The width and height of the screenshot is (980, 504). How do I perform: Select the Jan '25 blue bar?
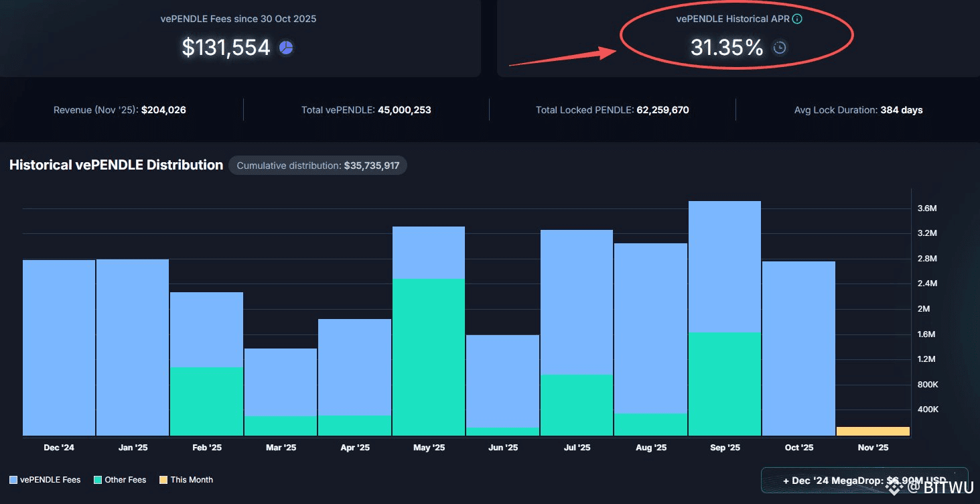point(133,347)
